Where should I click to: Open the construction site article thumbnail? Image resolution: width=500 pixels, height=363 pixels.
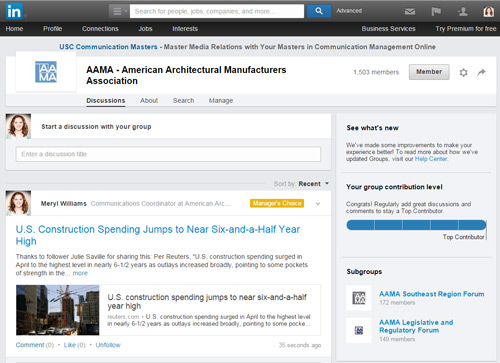pos(58,310)
